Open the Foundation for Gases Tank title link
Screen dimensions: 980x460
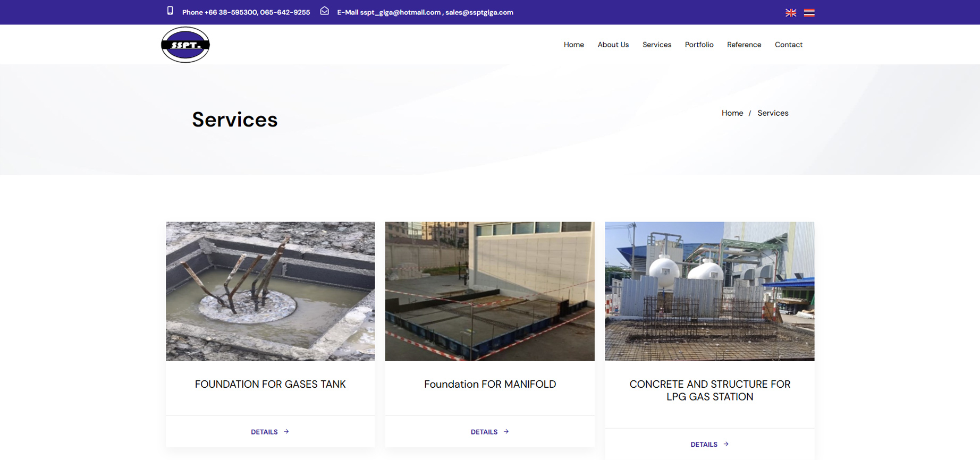pos(270,384)
